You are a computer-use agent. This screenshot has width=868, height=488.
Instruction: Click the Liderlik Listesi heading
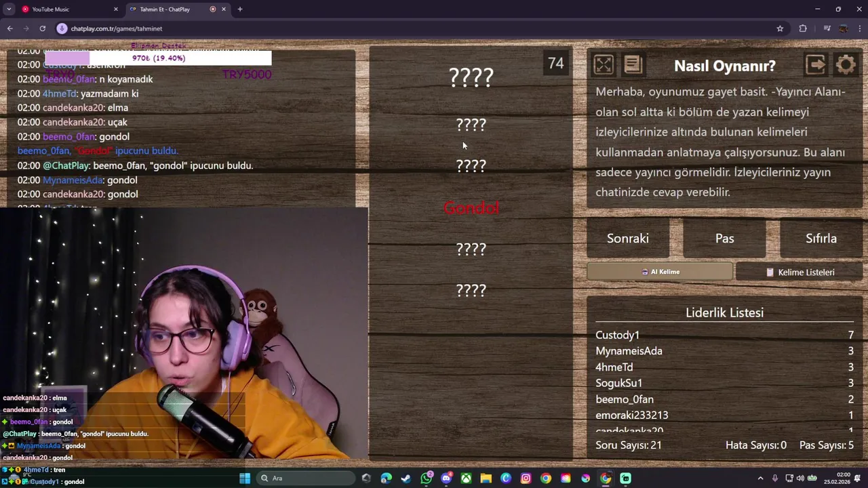point(724,312)
